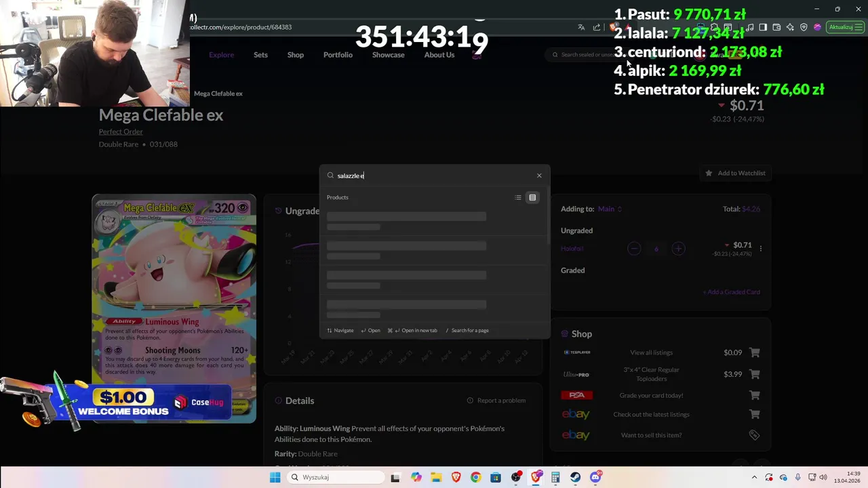
Task: Expand the system tray hidden icons chevron
Action: [754, 477]
